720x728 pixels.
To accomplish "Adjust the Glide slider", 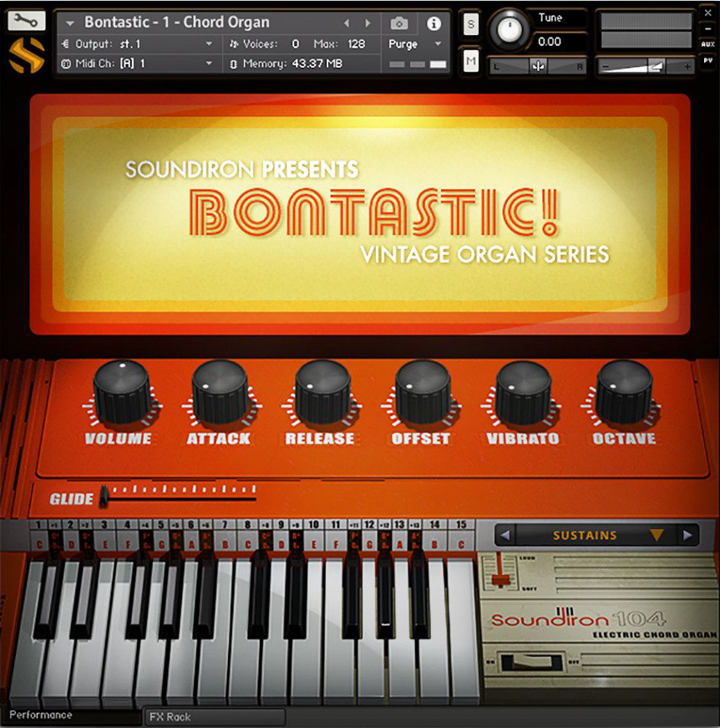I will point(102,496).
